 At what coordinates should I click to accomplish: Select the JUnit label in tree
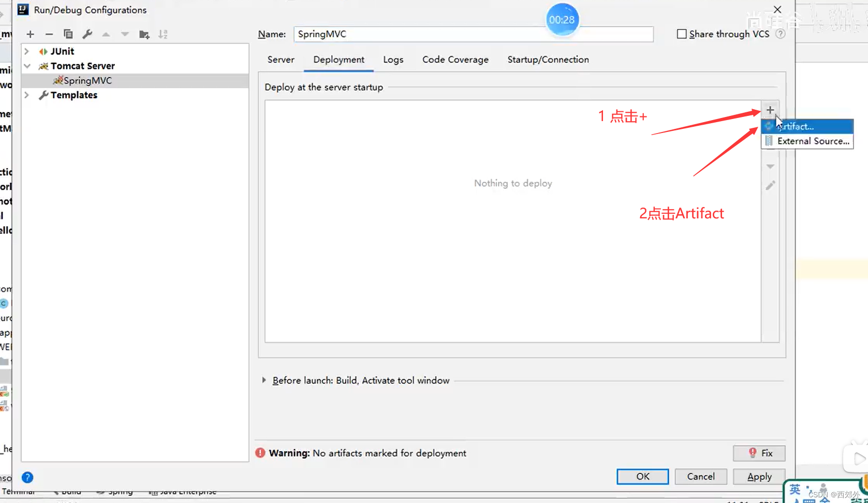tap(62, 51)
